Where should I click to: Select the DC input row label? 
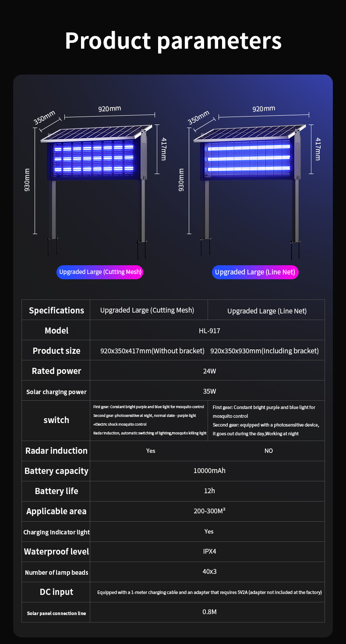tap(56, 592)
